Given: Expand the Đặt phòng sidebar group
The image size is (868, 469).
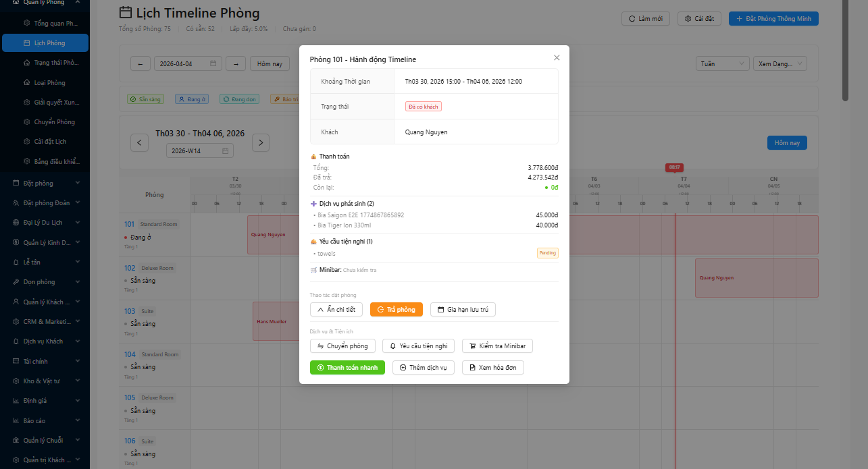Looking at the screenshot, I should pos(45,183).
